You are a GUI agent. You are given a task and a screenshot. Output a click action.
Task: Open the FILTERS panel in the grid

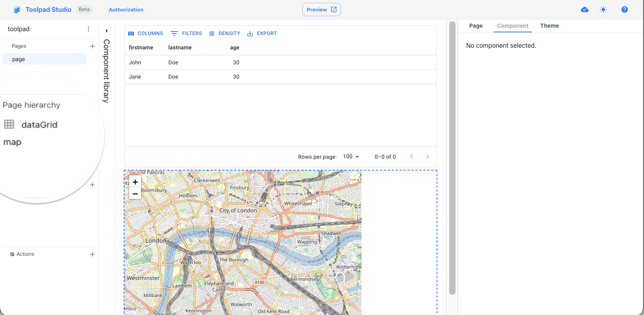(186, 34)
